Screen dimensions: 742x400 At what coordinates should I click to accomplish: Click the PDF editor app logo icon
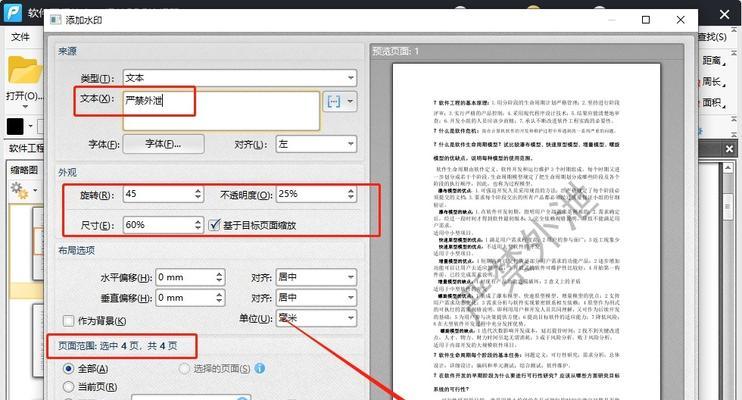[x=13, y=12]
